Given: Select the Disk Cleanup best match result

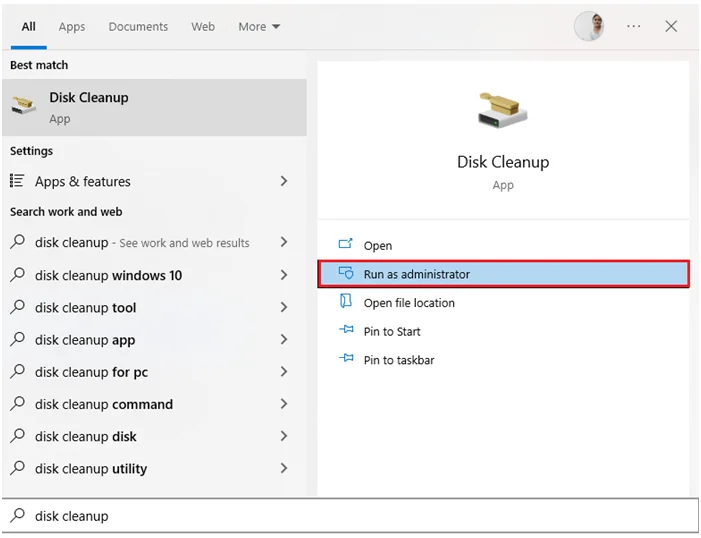Looking at the screenshot, I should coord(154,107).
